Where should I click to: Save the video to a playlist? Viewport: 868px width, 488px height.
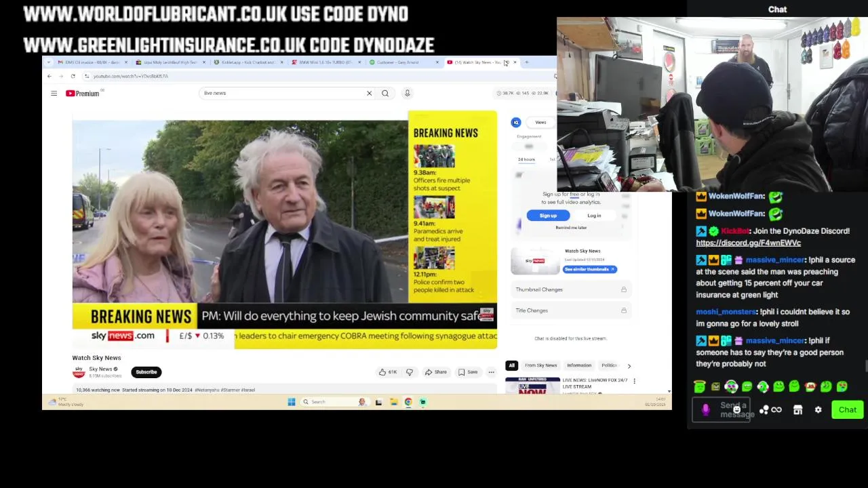click(x=468, y=372)
